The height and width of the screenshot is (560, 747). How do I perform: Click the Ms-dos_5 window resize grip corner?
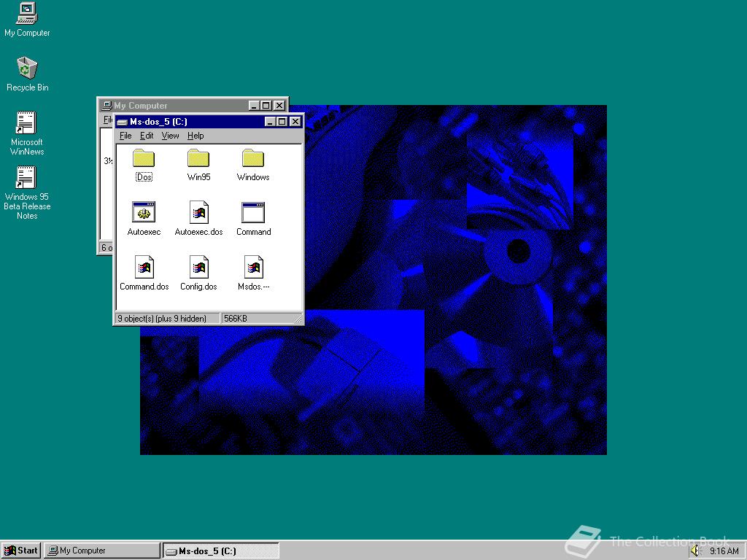(x=298, y=319)
